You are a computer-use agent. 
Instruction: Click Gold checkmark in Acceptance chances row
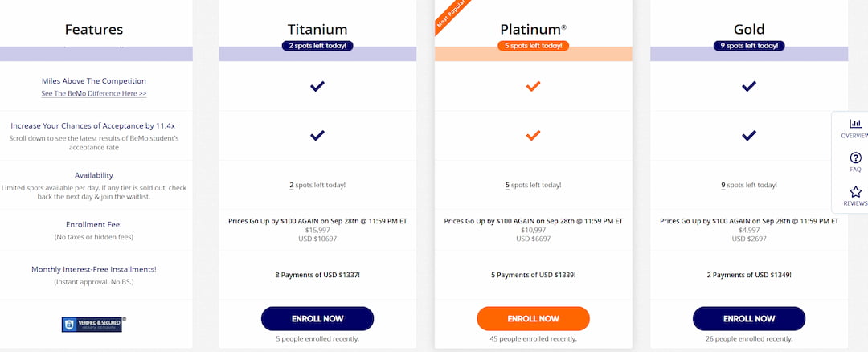click(748, 135)
